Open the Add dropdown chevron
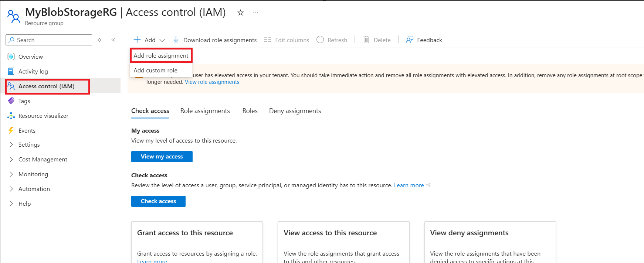The width and height of the screenshot is (644, 263). pyautogui.click(x=162, y=40)
